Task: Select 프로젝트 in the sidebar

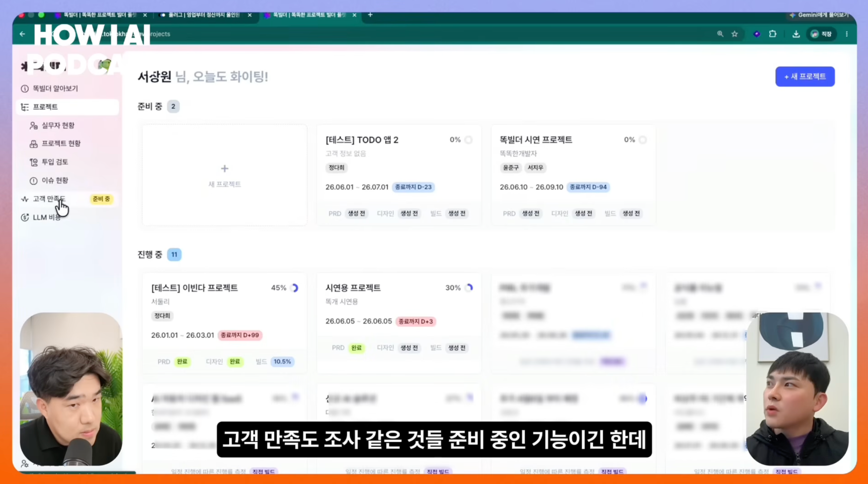Action: (68, 107)
